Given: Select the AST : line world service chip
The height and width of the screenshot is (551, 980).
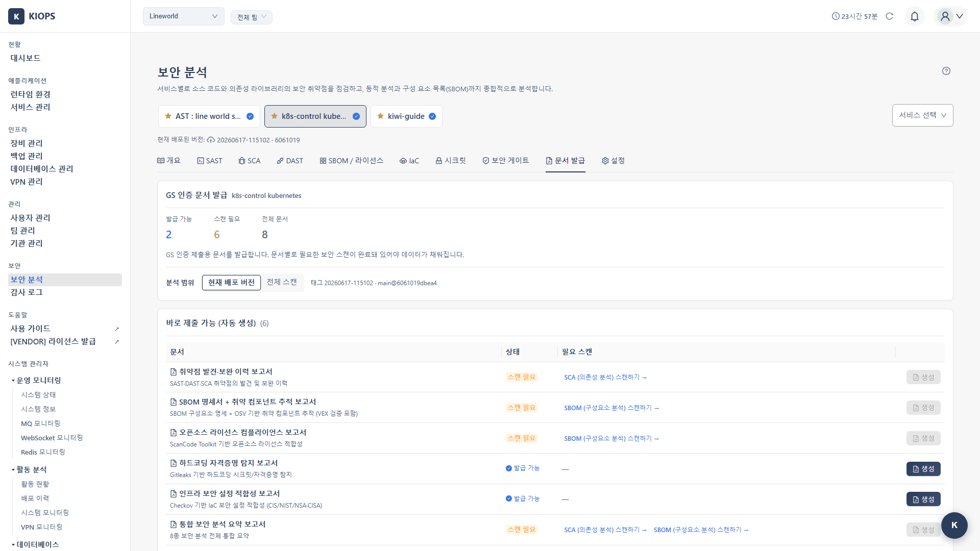Looking at the screenshot, I should click(x=209, y=116).
